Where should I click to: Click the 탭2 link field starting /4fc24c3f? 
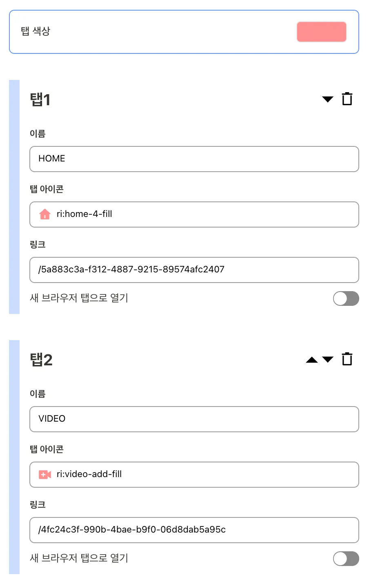194,530
